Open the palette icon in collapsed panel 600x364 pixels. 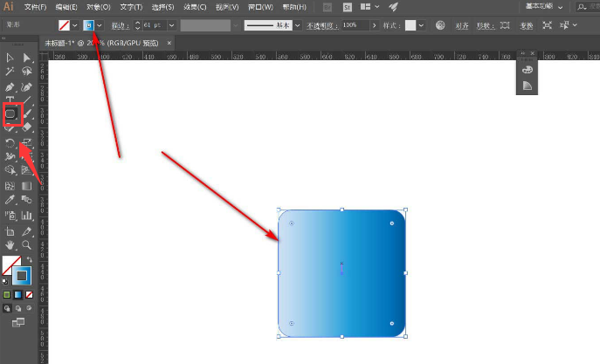[528, 70]
